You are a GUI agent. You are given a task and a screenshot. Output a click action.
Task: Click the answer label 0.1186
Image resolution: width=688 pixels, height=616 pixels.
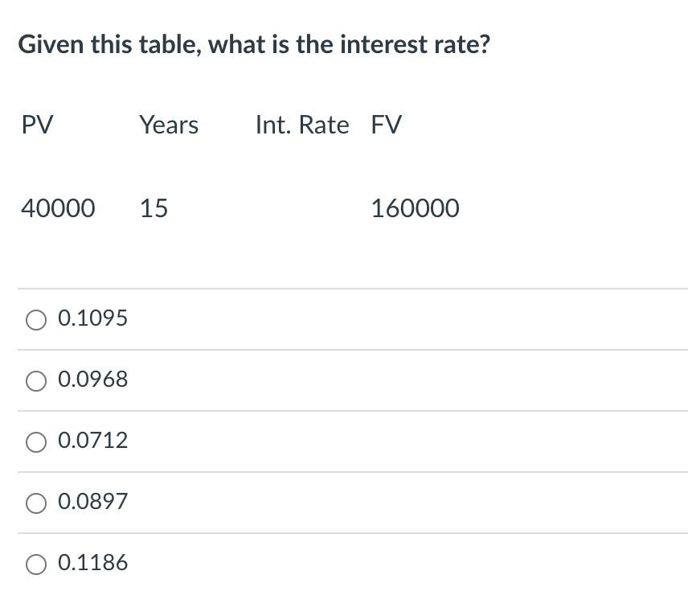[93, 562]
